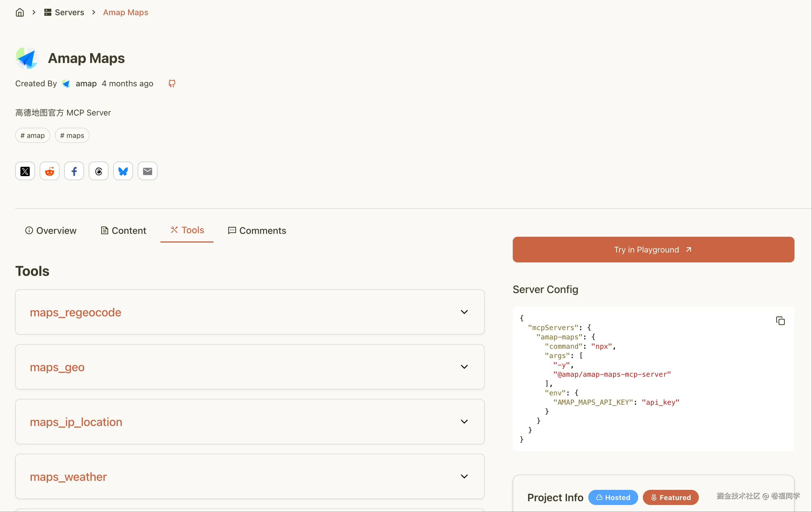The image size is (812, 512).
Task: Expand the maps_ip_location tool
Action: point(464,422)
